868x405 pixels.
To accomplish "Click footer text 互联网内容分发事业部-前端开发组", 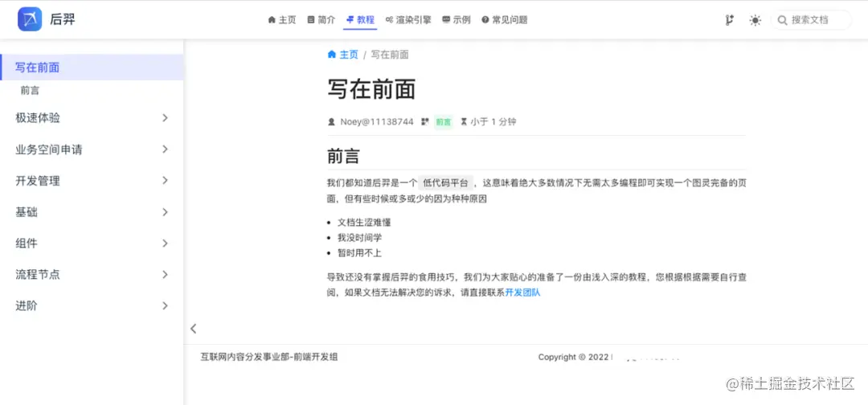I will 269,358.
